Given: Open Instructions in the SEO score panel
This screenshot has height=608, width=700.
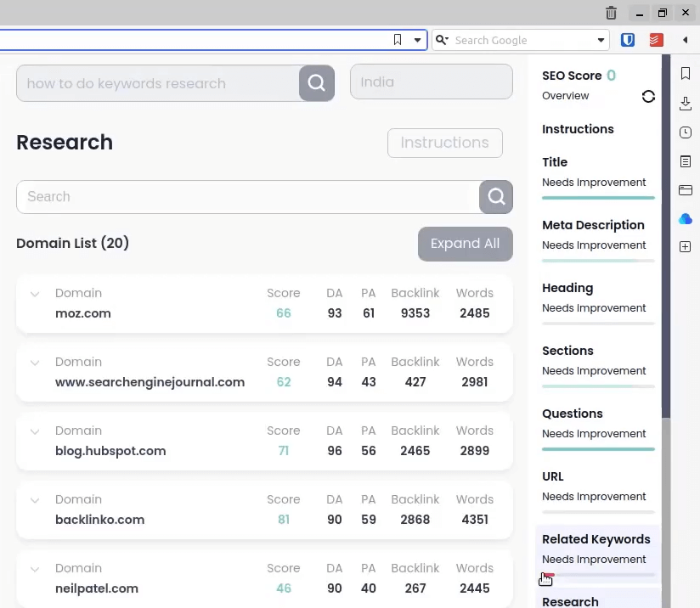Looking at the screenshot, I should [578, 129].
